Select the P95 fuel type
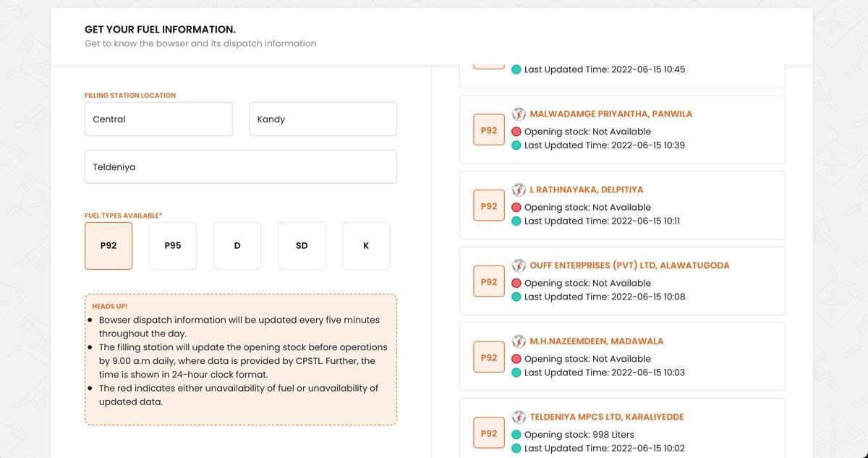This screenshot has width=868, height=458. (x=173, y=246)
